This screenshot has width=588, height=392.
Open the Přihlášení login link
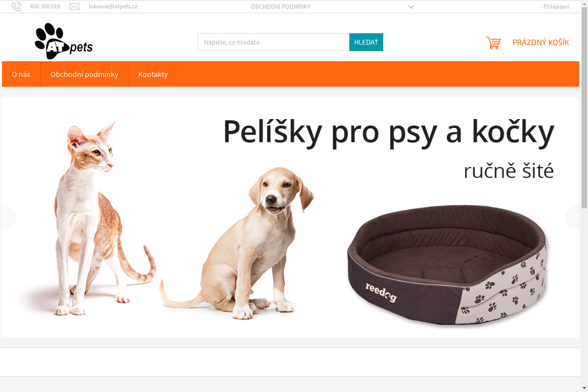click(556, 7)
